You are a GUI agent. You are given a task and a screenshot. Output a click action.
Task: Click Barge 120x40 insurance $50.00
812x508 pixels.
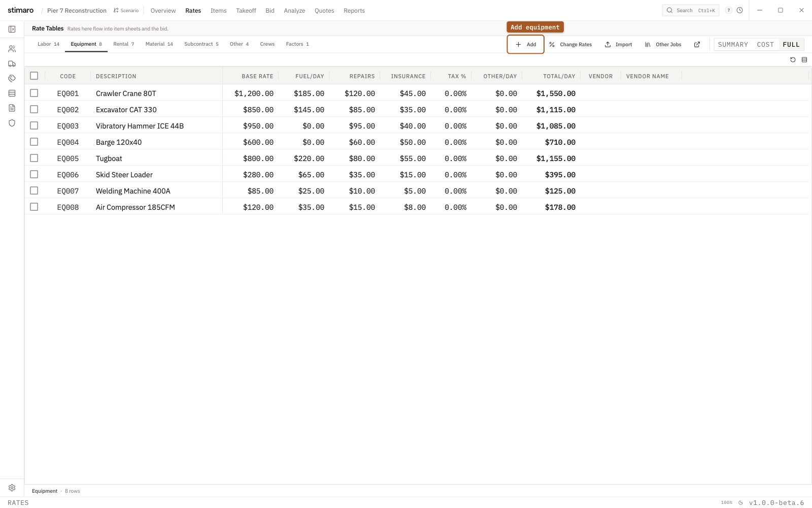[413, 142]
